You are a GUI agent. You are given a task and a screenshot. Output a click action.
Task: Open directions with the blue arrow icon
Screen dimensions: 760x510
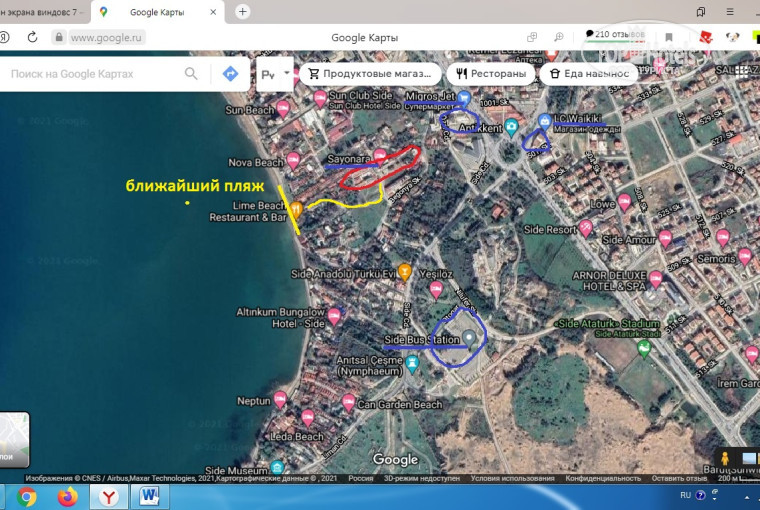click(x=230, y=74)
